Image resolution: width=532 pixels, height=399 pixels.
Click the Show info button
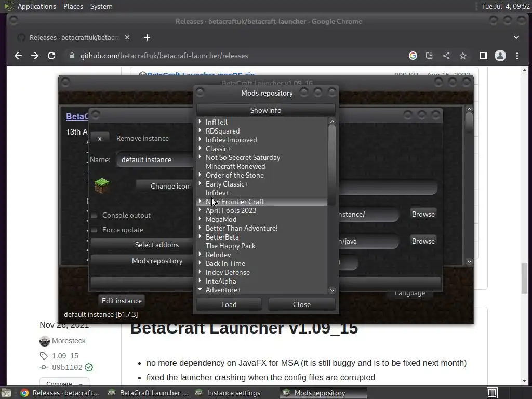click(x=265, y=110)
